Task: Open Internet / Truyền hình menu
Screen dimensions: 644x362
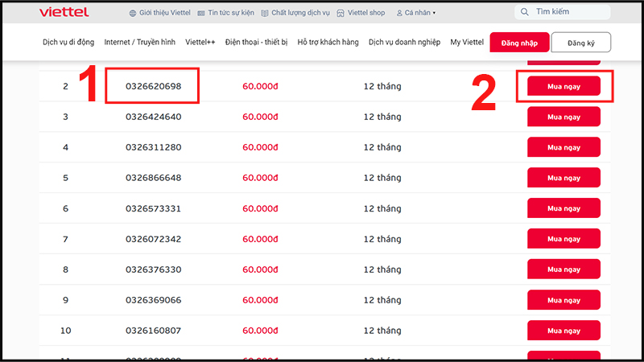Action: point(139,42)
